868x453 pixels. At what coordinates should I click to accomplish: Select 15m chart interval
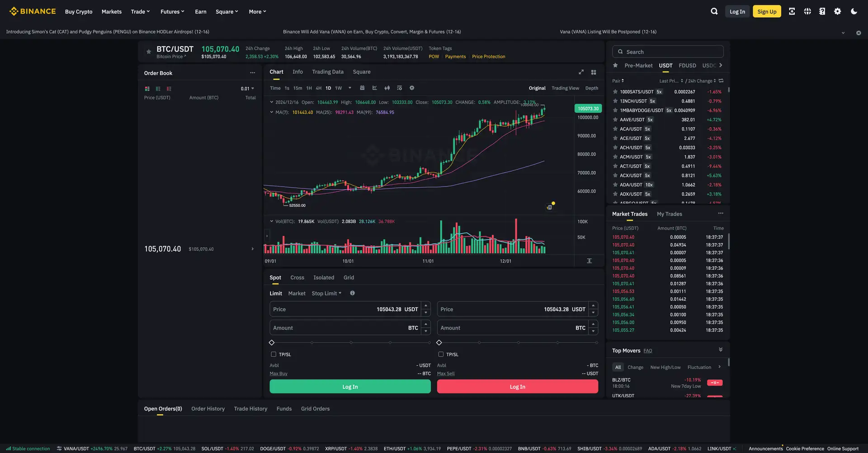tap(297, 88)
